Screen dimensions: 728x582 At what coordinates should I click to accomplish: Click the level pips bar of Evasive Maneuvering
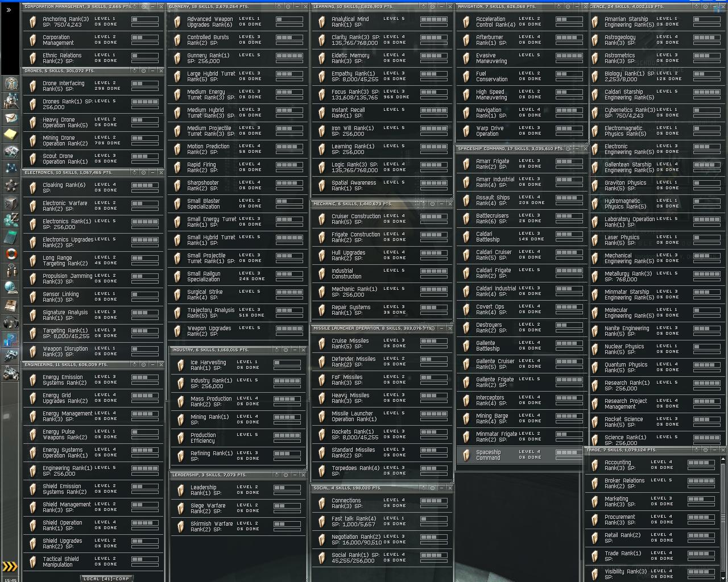coord(569,56)
